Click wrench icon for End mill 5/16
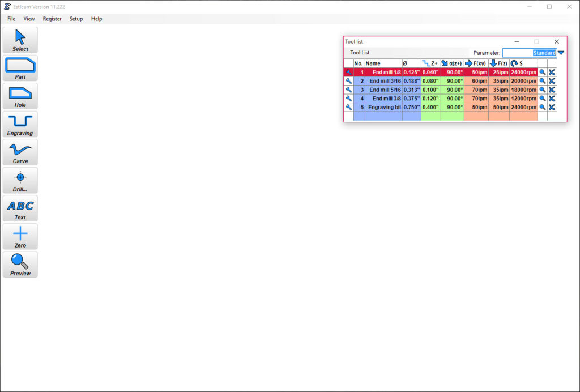 click(x=348, y=90)
